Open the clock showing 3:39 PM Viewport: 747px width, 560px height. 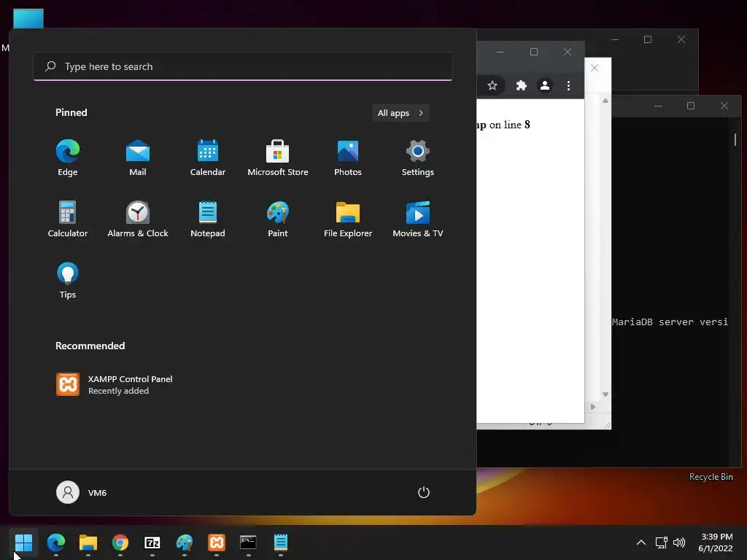point(716,542)
